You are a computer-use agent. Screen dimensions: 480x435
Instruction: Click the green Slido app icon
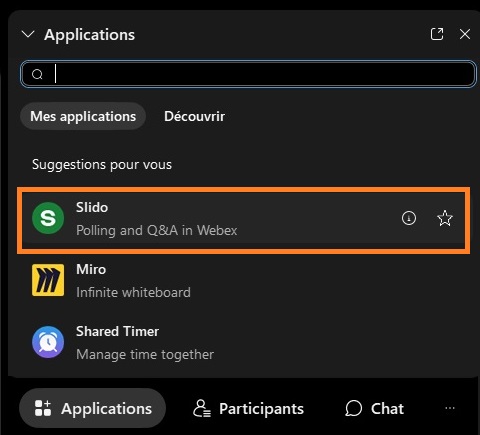(x=48, y=218)
